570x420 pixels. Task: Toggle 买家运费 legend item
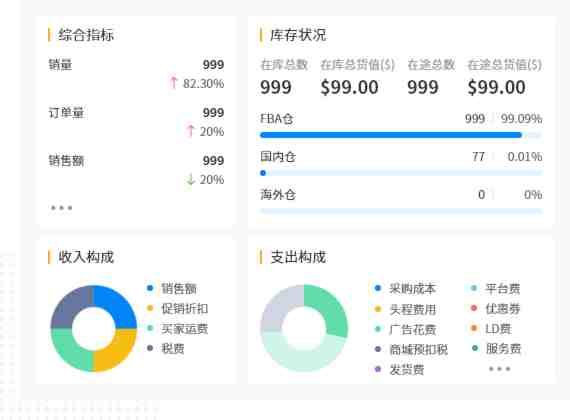pyautogui.click(x=177, y=329)
